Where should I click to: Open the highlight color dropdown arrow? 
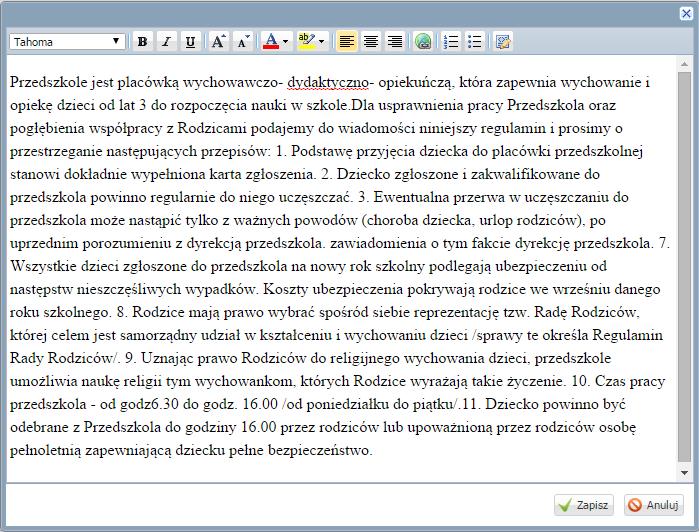tap(322, 42)
